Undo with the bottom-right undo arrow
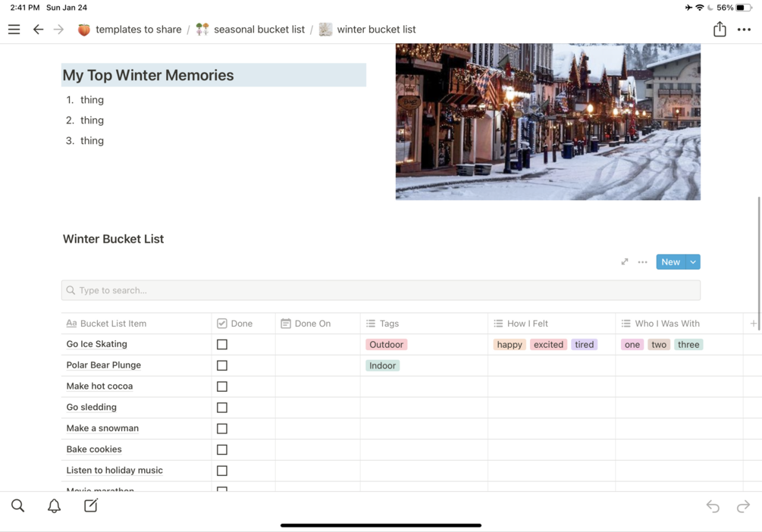 [x=713, y=506]
